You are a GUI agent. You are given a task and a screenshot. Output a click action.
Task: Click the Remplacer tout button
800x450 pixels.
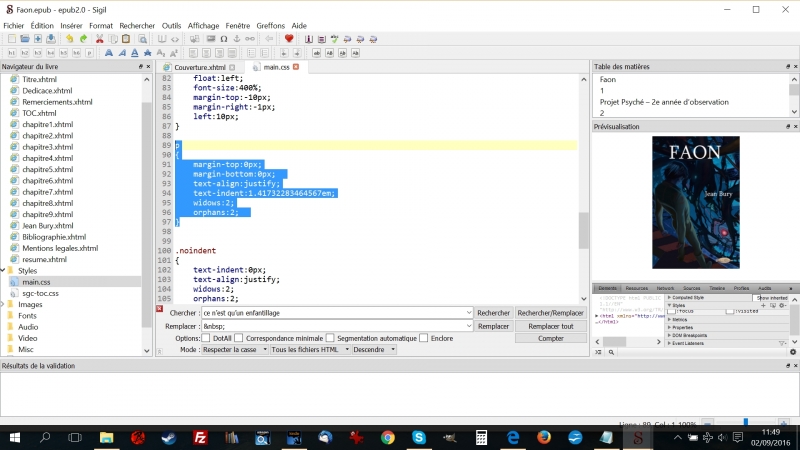tap(550, 326)
